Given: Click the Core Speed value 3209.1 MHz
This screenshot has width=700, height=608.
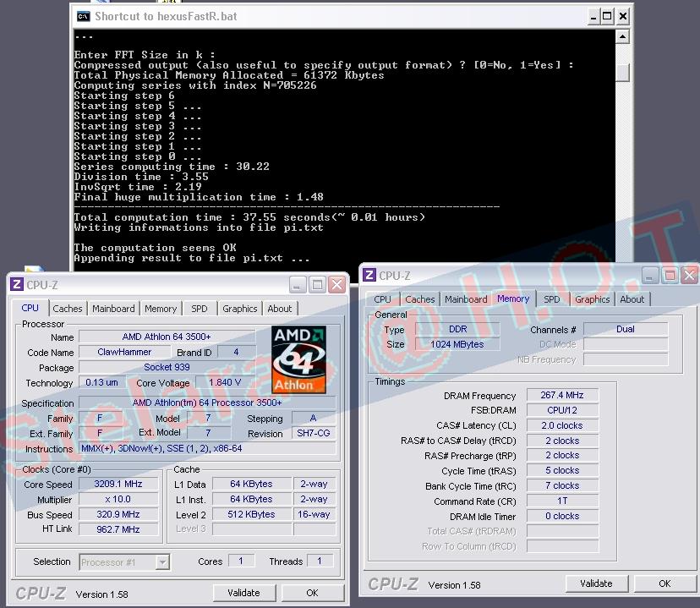Looking at the screenshot, I should pos(118,484).
